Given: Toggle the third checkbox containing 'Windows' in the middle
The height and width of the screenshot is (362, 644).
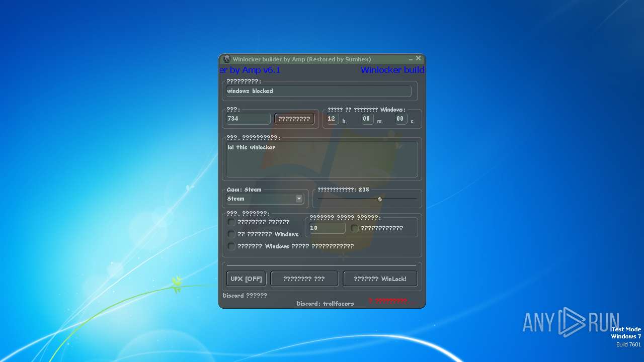Looking at the screenshot, I should click(231, 246).
